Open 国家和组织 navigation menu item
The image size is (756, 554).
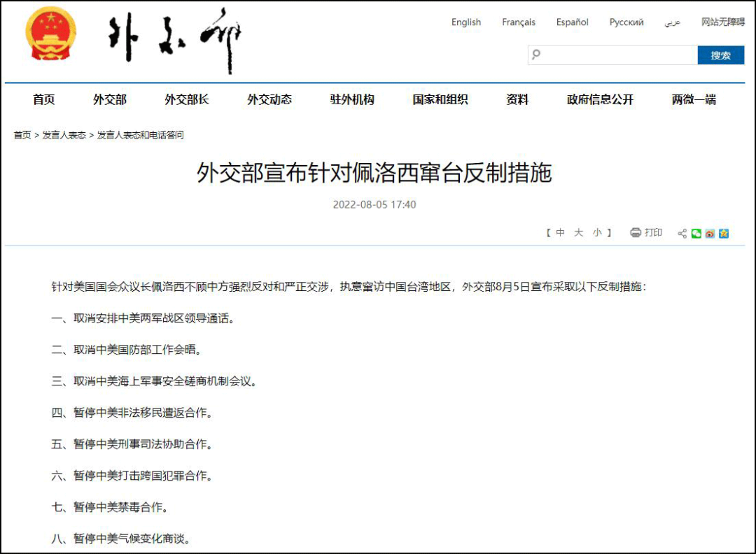[440, 99]
